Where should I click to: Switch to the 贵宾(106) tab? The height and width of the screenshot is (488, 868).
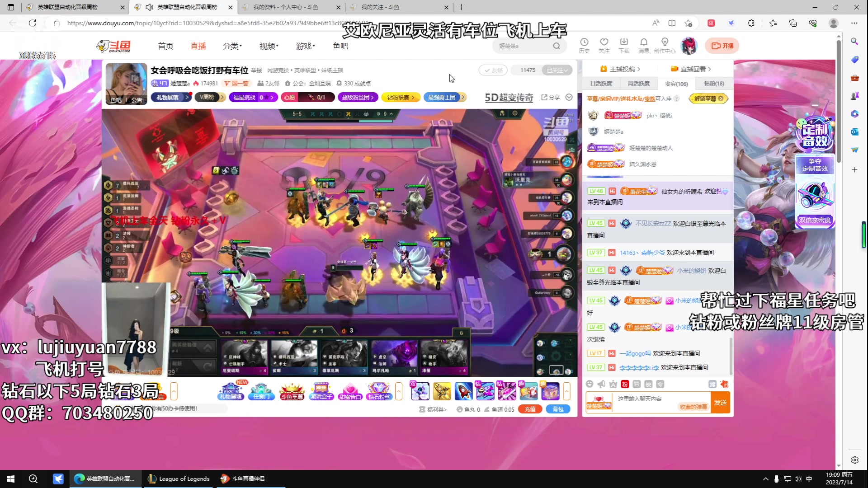(x=676, y=84)
